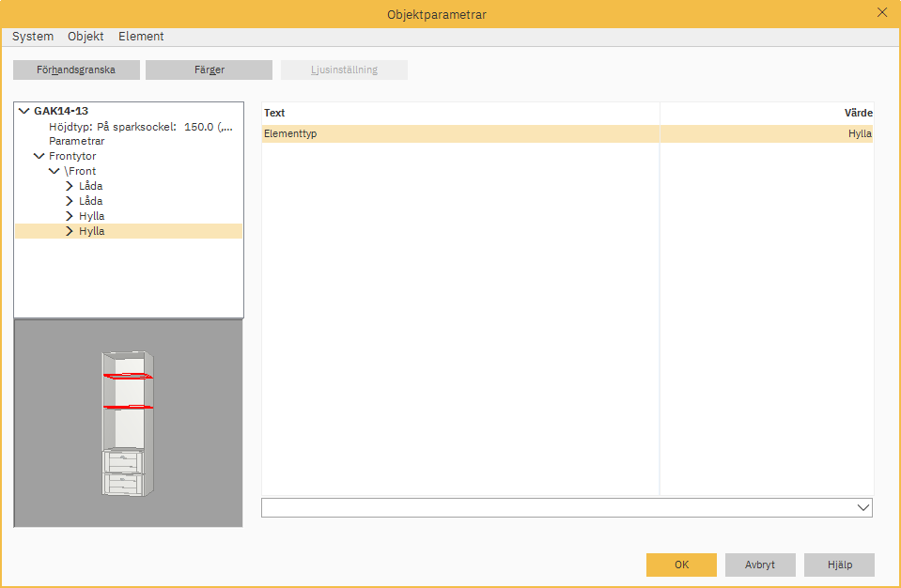Click the cabinet 3D preview image

click(128, 423)
